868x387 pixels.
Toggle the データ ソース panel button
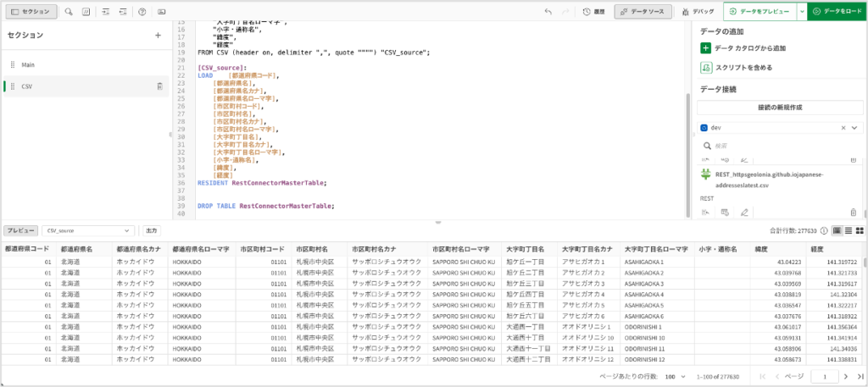pyautogui.click(x=643, y=12)
